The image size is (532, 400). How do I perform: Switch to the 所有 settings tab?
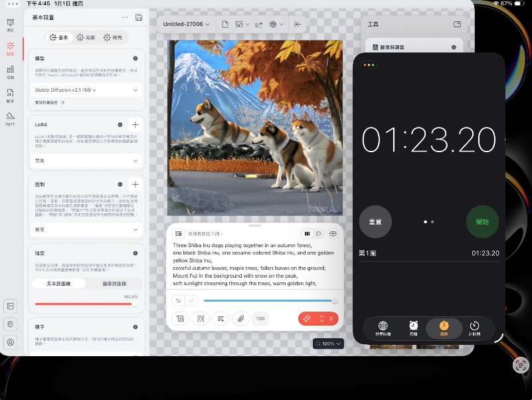[112, 37]
